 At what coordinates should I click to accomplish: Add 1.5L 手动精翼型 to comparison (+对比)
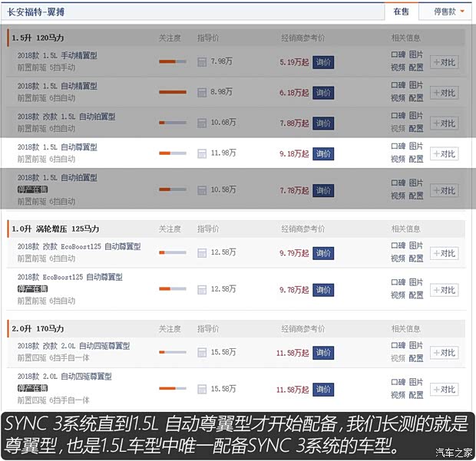tap(444, 62)
